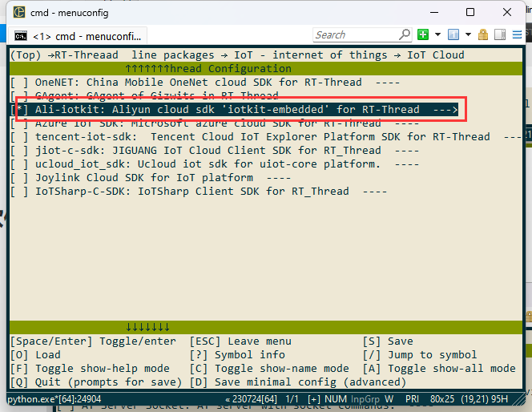
Task: Toggle the tencent-iot-sdk checkbox
Action: click(19, 137)
